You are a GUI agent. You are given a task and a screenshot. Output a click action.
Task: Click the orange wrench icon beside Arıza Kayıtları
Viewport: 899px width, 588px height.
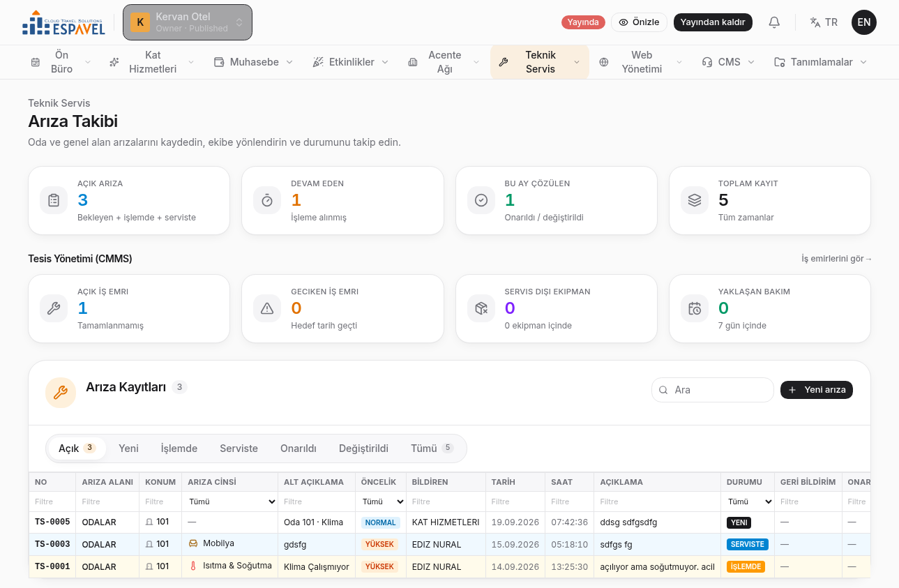point(61,393)
